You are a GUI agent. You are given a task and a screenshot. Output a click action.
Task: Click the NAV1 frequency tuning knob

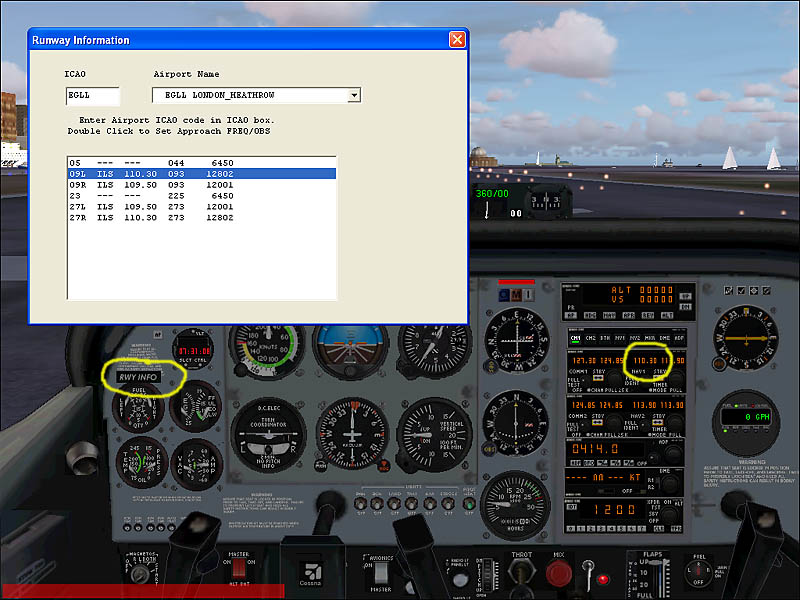point(676,379)
